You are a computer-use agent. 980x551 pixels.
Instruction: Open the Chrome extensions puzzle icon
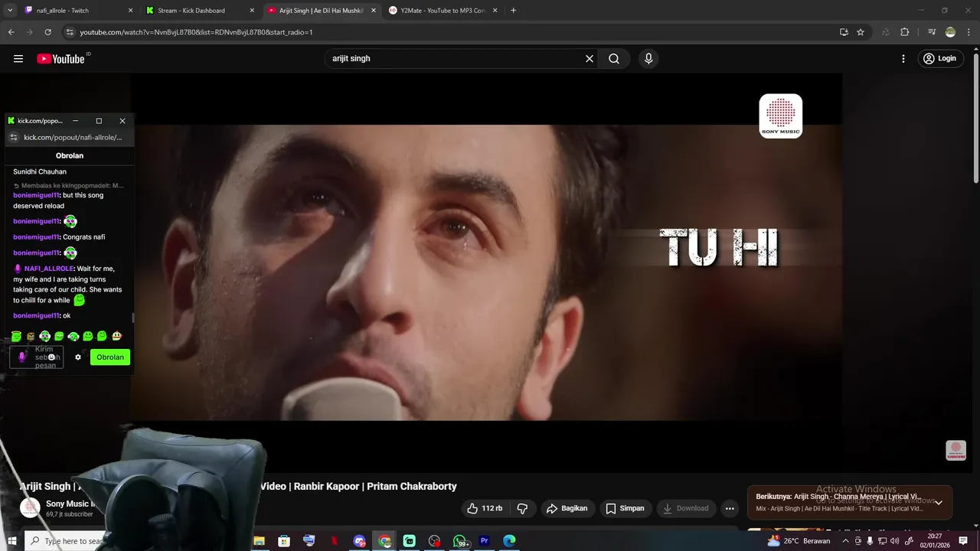point(905,32)
